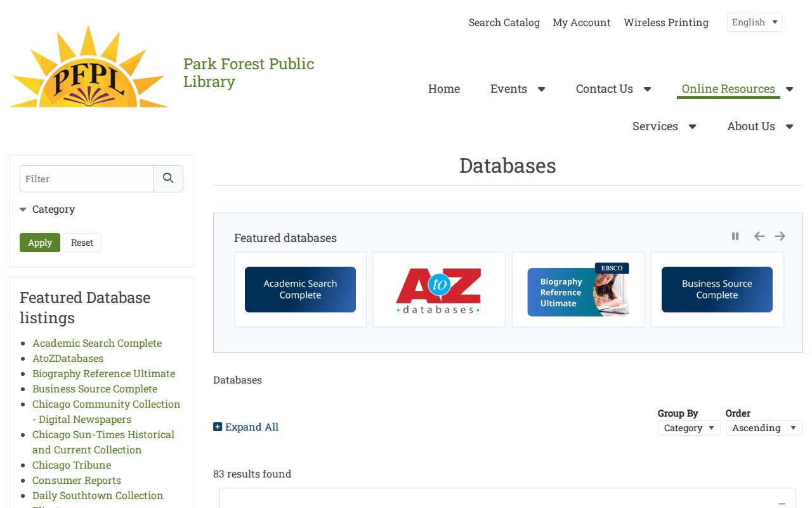Expand the Events menu arrow
The height and width of the screenshot is (508, 812).
tap(541, 89)
